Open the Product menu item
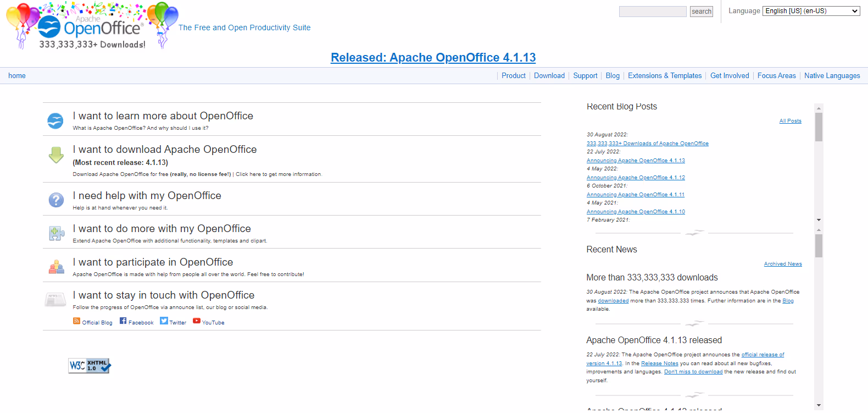 (514, 76)
